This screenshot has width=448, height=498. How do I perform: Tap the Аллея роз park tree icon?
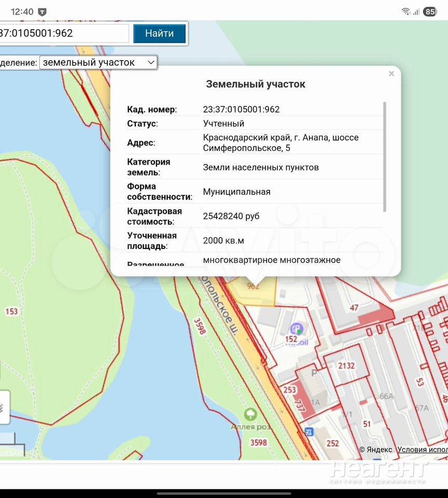250,414
